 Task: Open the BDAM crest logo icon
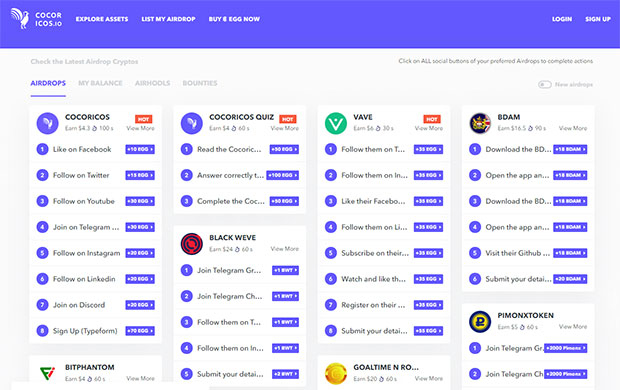tap(480, 123)
